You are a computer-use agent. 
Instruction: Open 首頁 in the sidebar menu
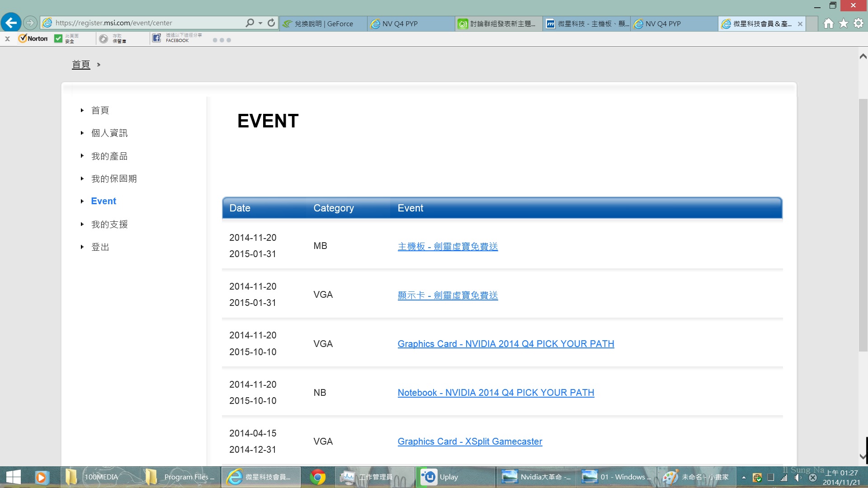pyautogui.click(x=100, y=110)
